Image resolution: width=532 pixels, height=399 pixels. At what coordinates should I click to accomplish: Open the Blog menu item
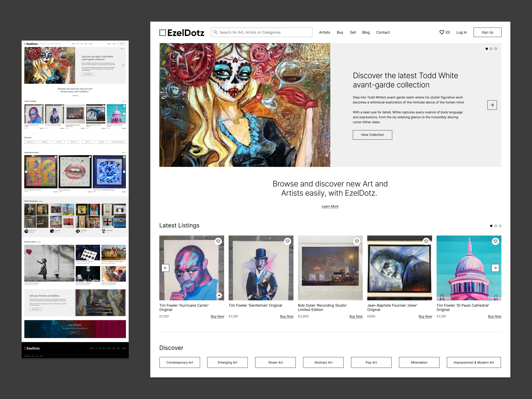[366, 32]
